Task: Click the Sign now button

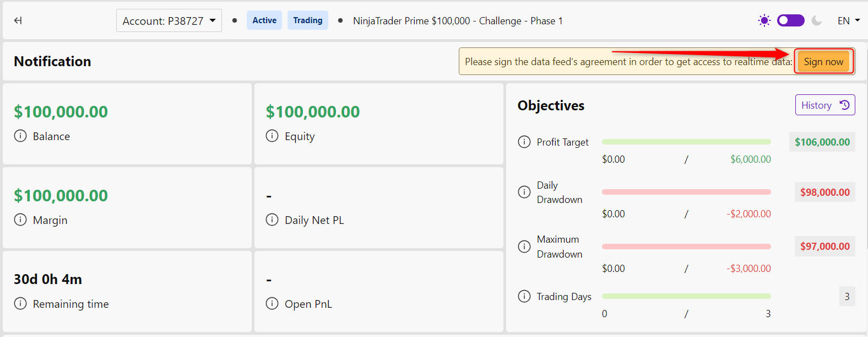Action: [823, 61]
